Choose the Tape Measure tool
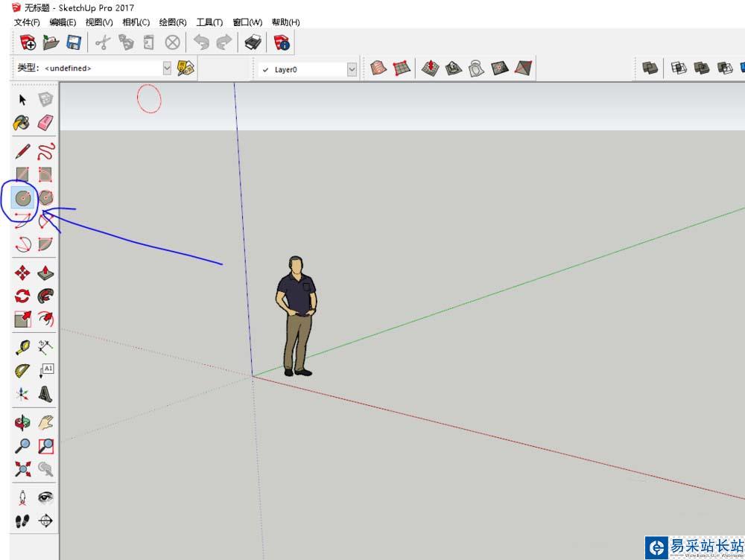Screen dimensions: 745x560 point(22,348)
